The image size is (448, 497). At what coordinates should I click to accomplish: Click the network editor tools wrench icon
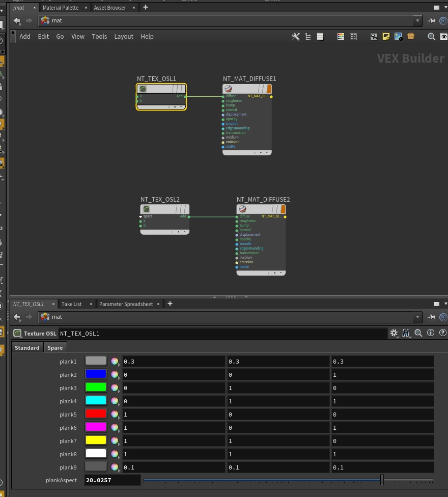tap(295, 37)
